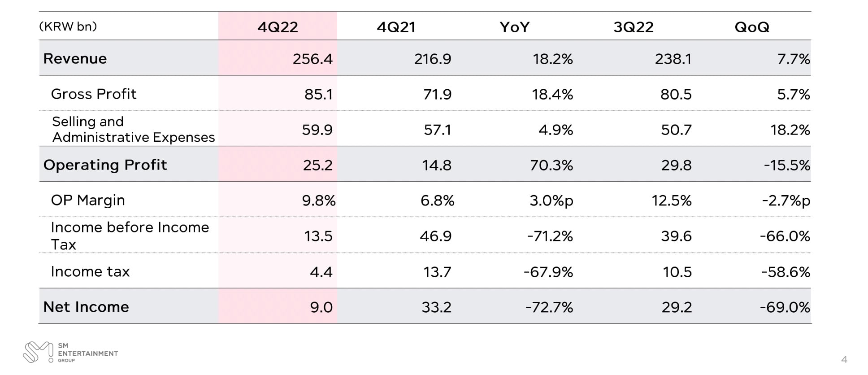Screen dimensions: 868x375
Task: Click Selling and Administrative Expenses label
Action: point(133,129)
